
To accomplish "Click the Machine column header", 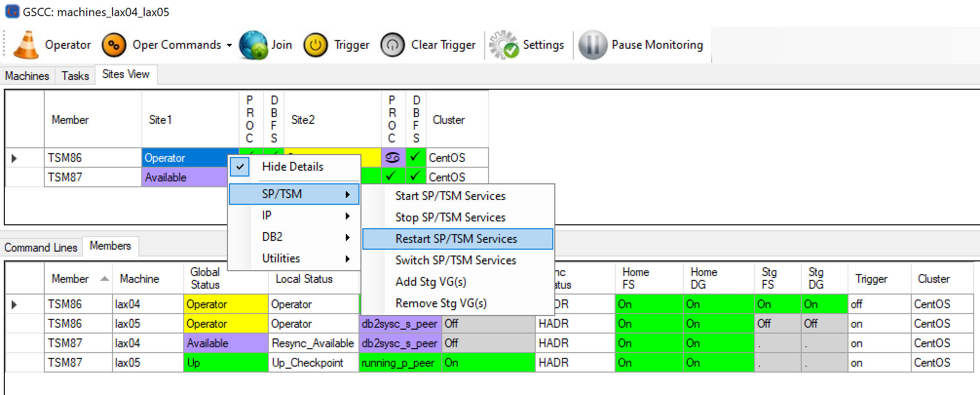I will [x=148, y=278].
